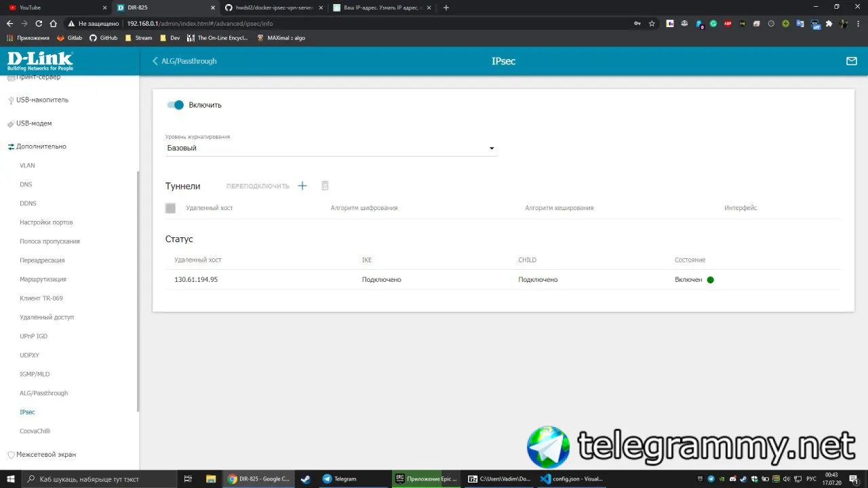The image size is (868, 488).
Task: Open the Chrome three-dot menu
Action: point(859,23)
